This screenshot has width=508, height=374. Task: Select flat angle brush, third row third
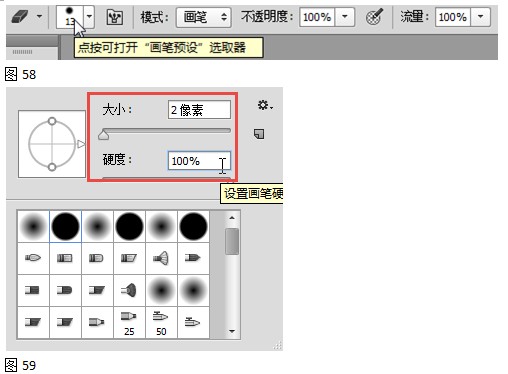pos(97,290)
